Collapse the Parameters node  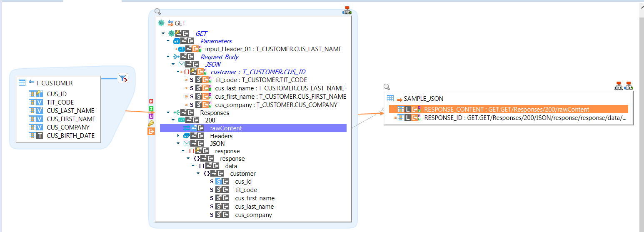pos(168,41)
